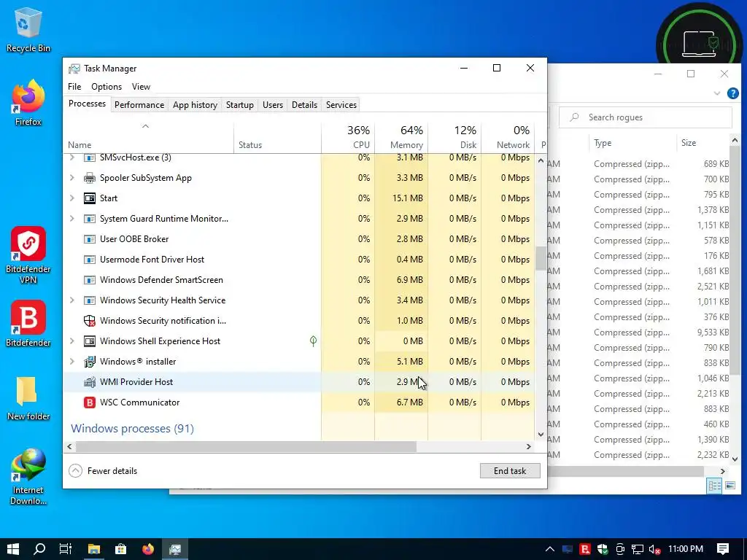This screenshot has width=747, height=560.
Task: Click the Windows Security notification shield icon
Action: 90,321
